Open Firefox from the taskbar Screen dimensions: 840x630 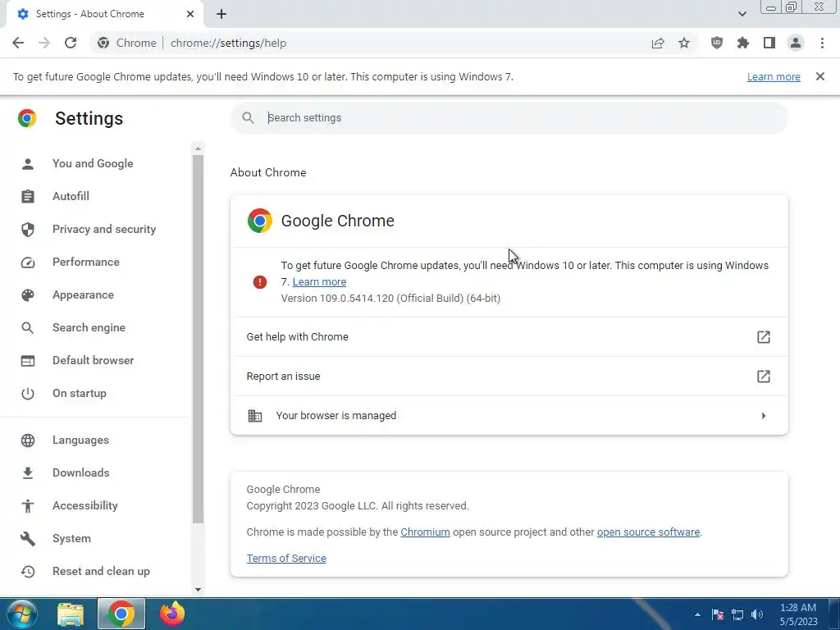click(x=172, y=614)
